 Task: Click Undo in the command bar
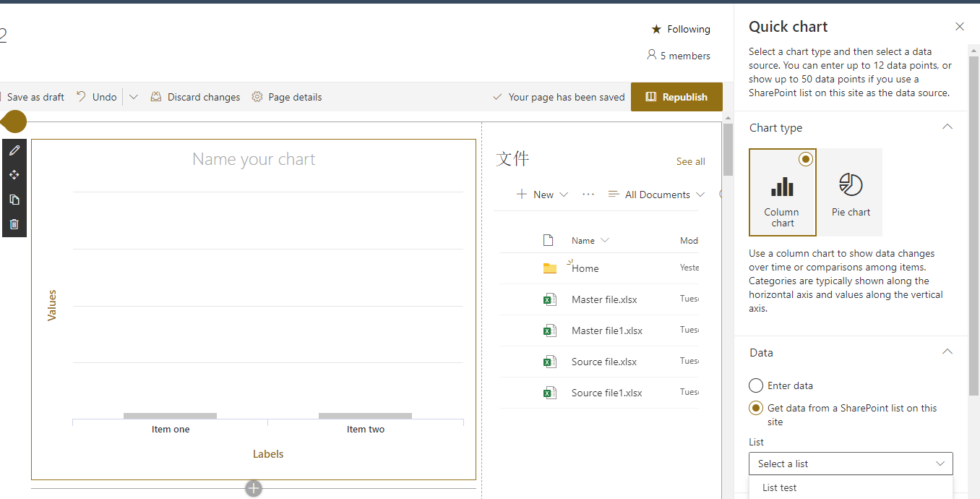tap(96, 97)
